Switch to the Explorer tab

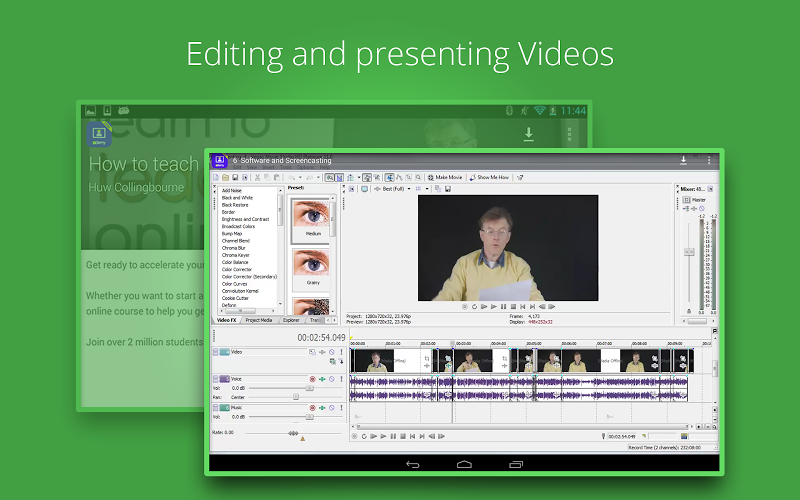[x=291, y=320]
